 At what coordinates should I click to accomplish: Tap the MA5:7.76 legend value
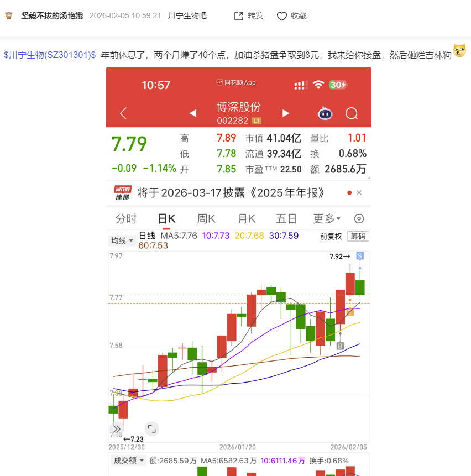(179, 236)
